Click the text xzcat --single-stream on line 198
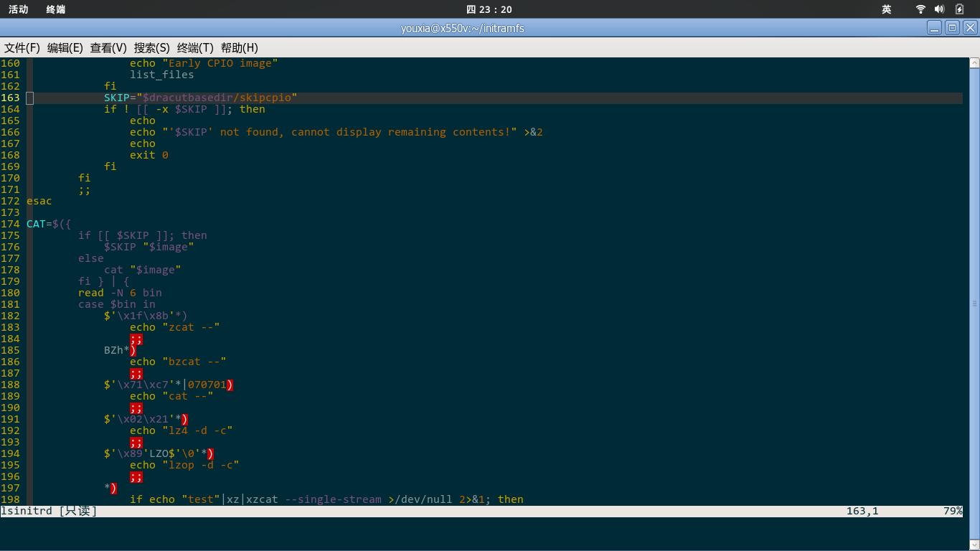The image size is (980, 551). tap(314, 499)
